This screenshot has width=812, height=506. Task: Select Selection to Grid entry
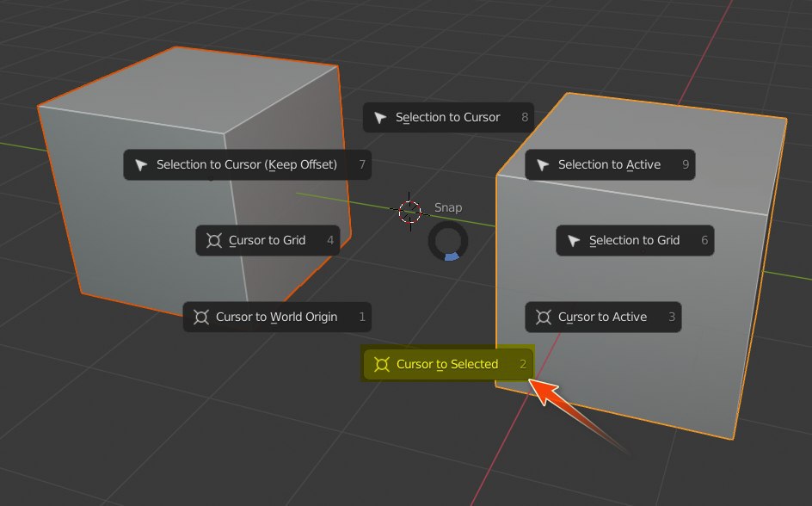635,240
